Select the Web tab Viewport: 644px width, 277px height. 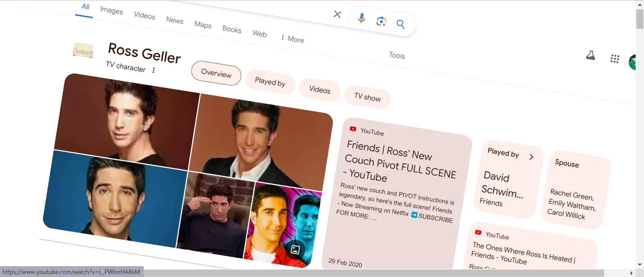(x=260, y=33)
